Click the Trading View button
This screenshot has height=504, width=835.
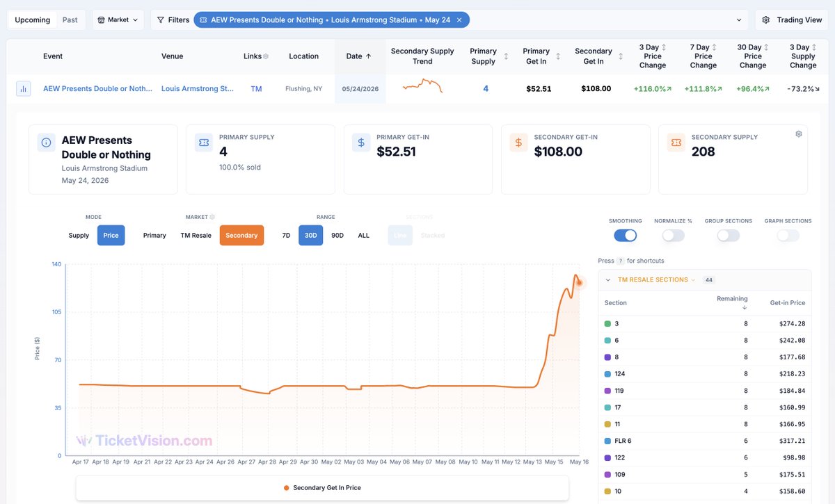pyautogui.click(x=792, y=20)
